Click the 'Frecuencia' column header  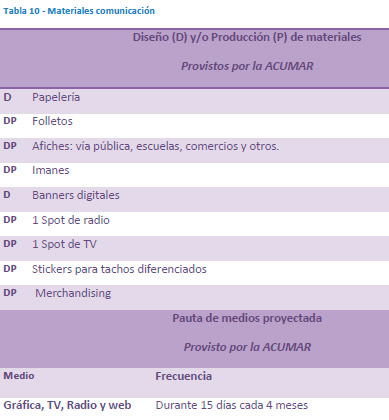coord(184,376)
